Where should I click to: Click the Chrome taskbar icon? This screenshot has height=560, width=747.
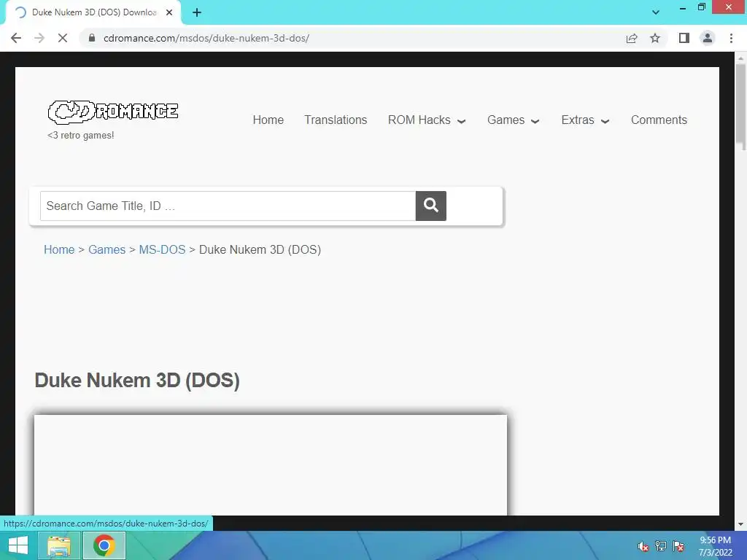click(x=104, y=545)
